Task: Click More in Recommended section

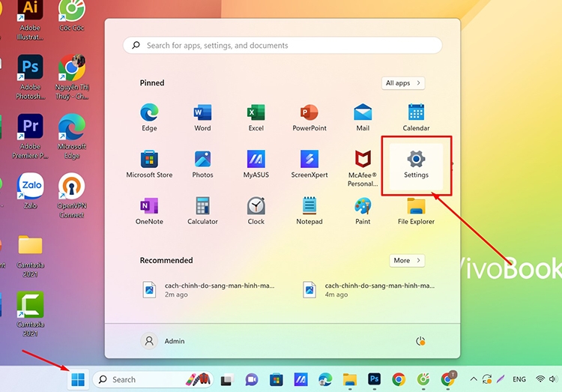Action: (407, 260)
